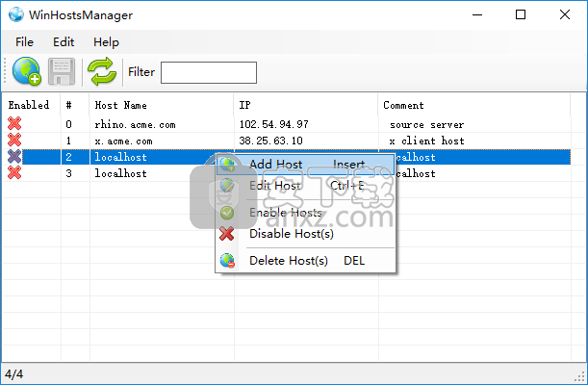Open the Help menu
The image size is (588, 385).
pos(106,42)
